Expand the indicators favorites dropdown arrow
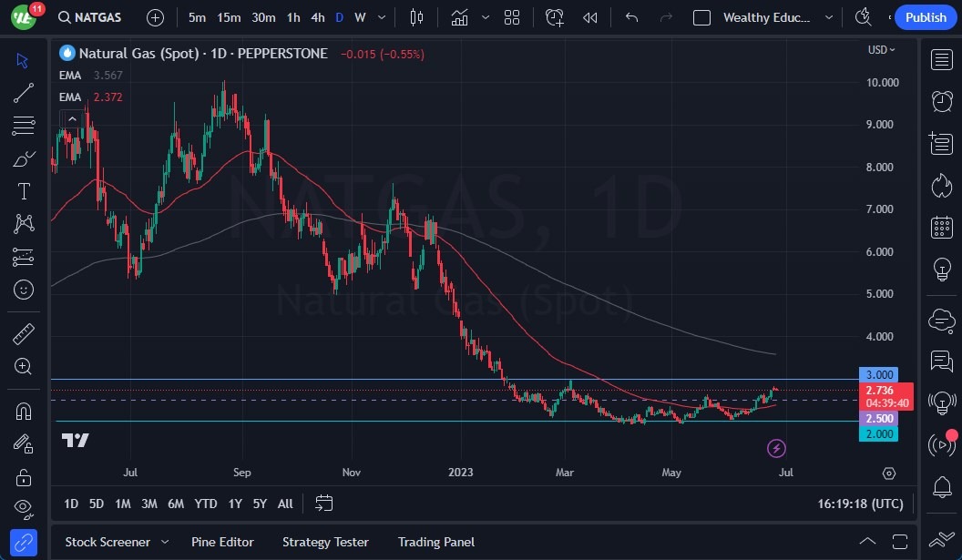The height and width of the screenshot is (560, 962). coord(486,18)
